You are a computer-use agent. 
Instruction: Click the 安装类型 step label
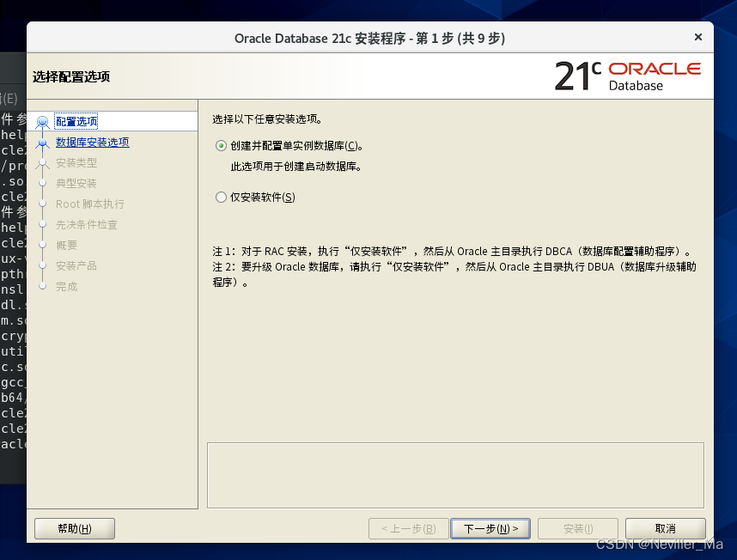pyautogui.click(x=76, y=163)
